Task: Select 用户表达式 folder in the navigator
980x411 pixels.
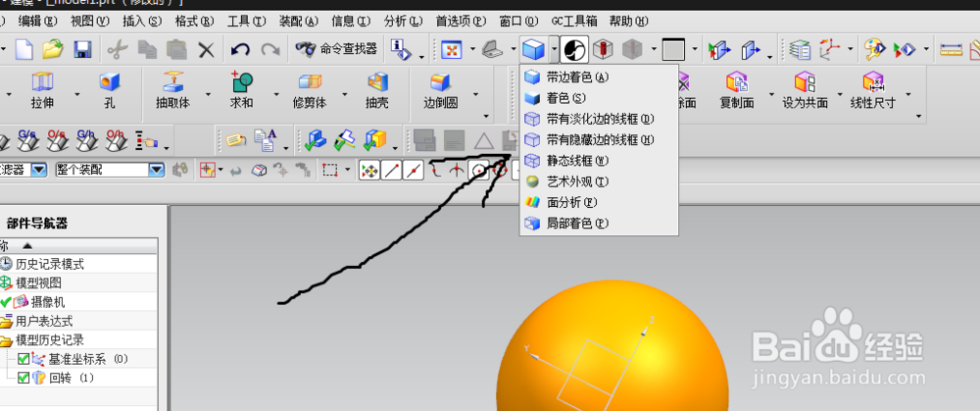Action: point(44,322)
